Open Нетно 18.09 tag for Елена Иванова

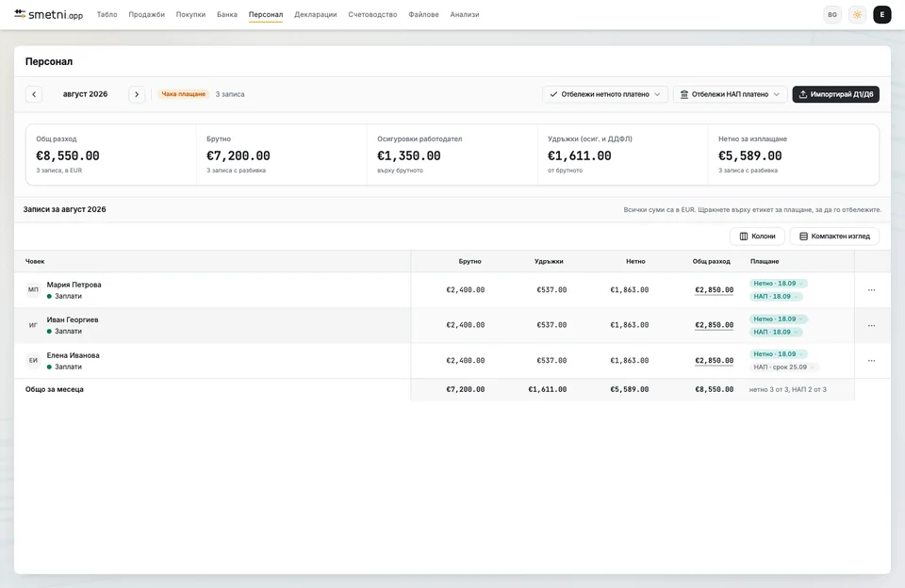(778, 354)
